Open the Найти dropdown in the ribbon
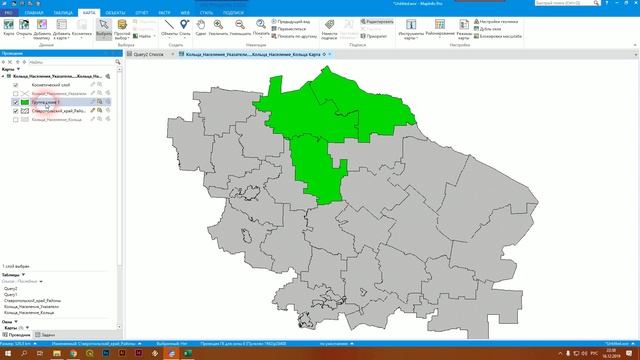Viewport: 640px width, 360px height. 154,36
